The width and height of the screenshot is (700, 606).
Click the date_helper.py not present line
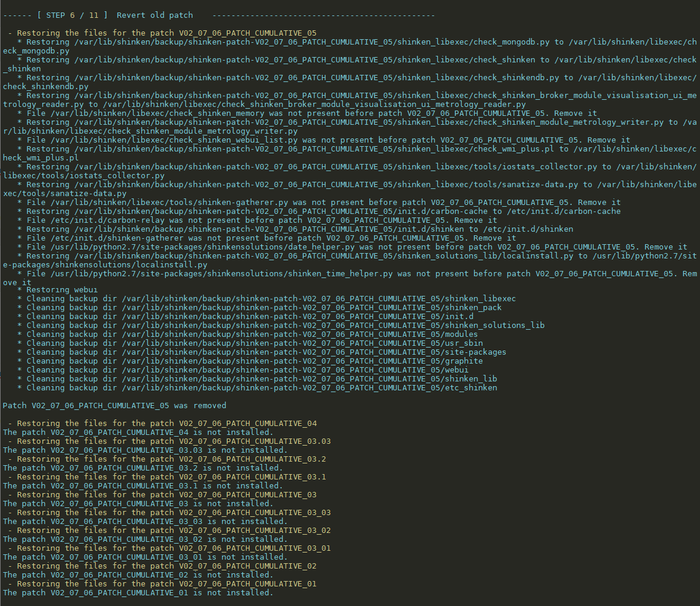(x=352, y=247)
